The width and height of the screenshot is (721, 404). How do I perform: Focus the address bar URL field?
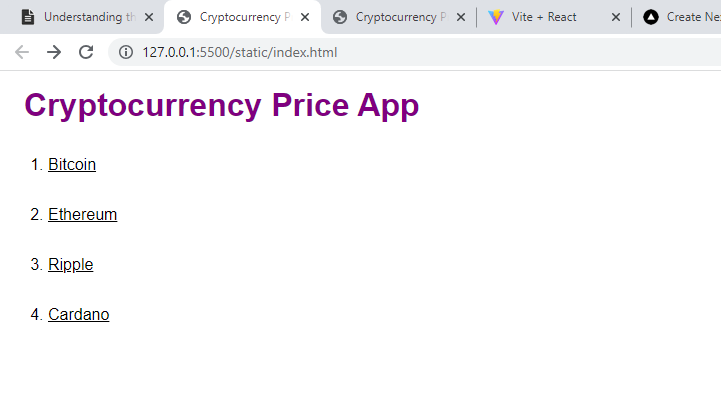pos(414,52)
